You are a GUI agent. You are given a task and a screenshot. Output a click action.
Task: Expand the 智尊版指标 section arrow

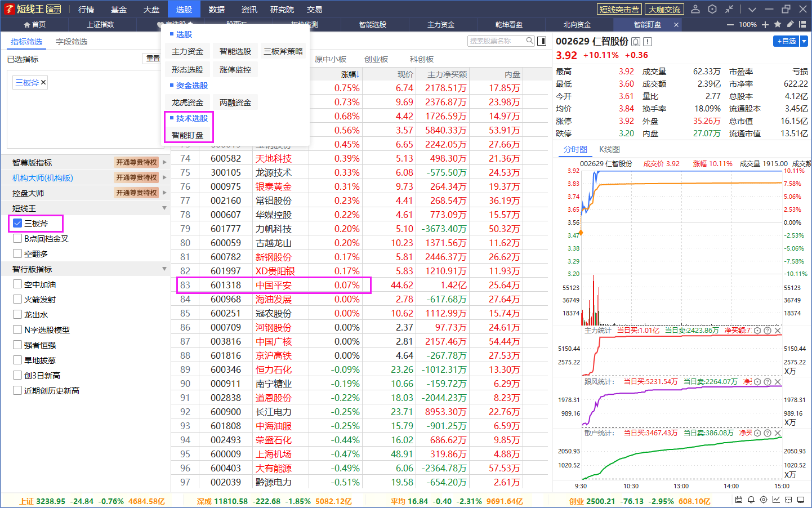[x=164, y=162]
